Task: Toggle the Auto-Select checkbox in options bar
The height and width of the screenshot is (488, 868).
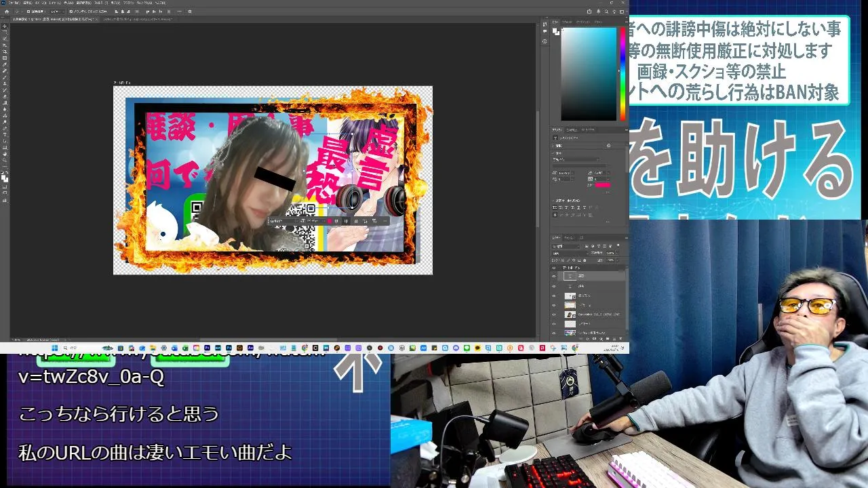Action: 28,12
